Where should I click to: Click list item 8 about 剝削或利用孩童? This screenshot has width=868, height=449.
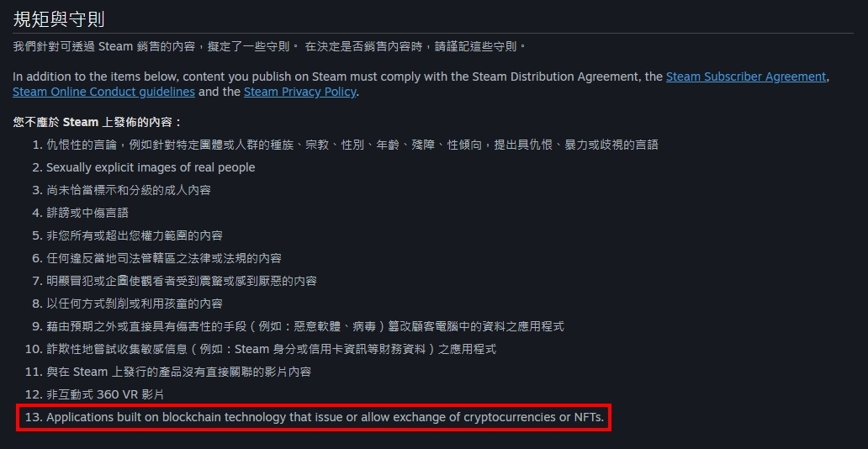coord(134,304)
